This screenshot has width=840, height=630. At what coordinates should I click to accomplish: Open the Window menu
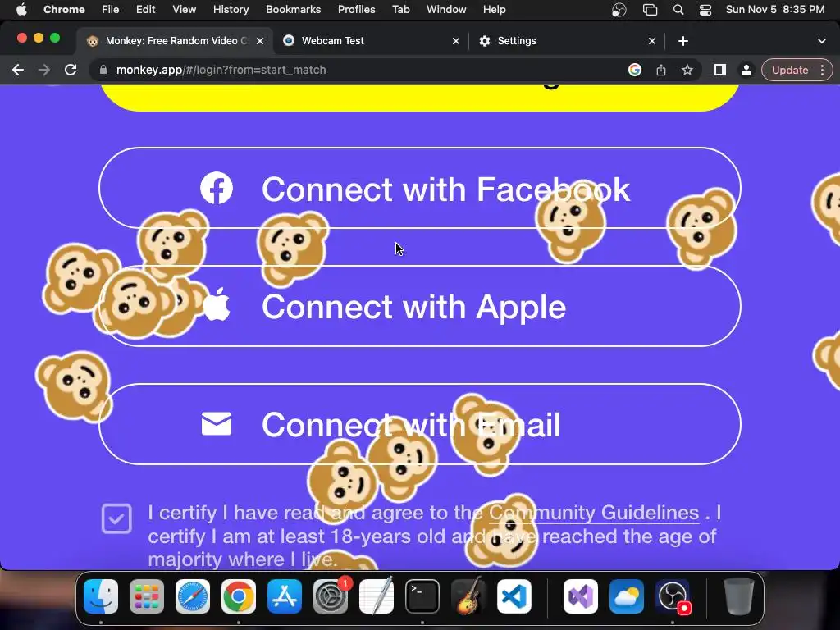(446, 10)
